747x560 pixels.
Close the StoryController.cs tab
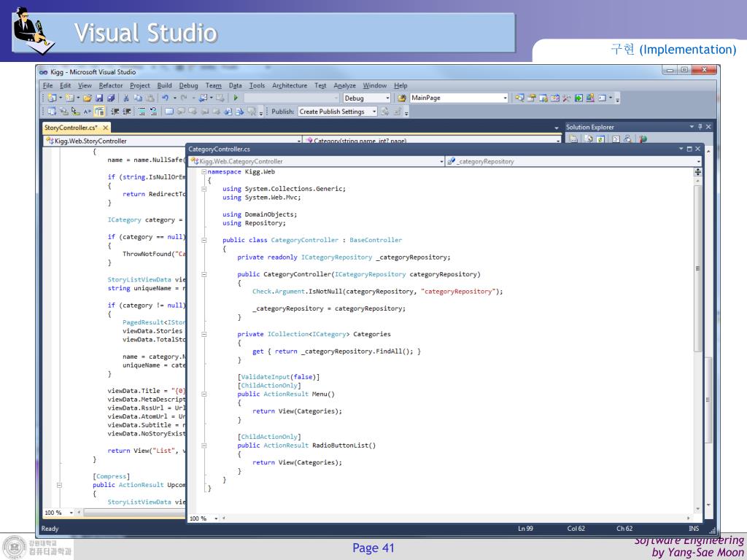(105, 128)
